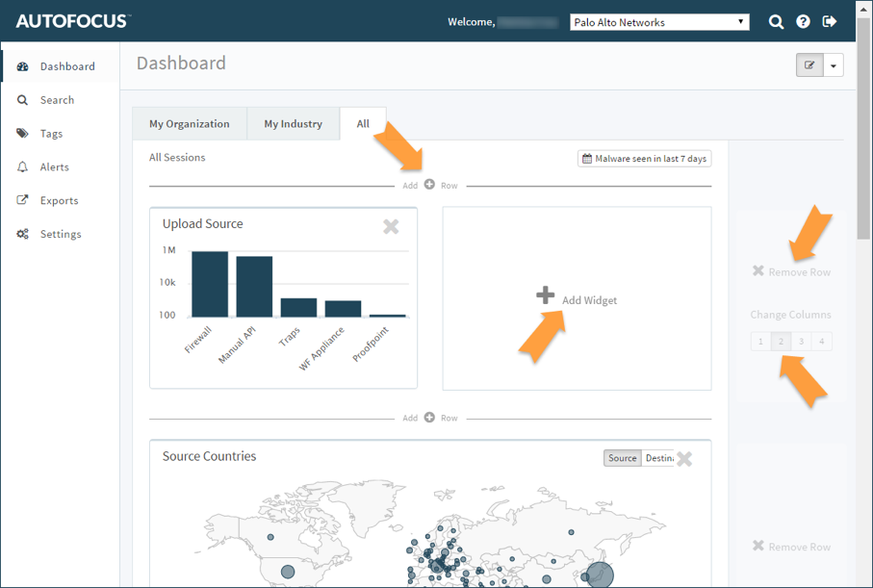Viewport: 873px width, 588px height.
Task: Set row columns to 3
Action: pos(801,342)
